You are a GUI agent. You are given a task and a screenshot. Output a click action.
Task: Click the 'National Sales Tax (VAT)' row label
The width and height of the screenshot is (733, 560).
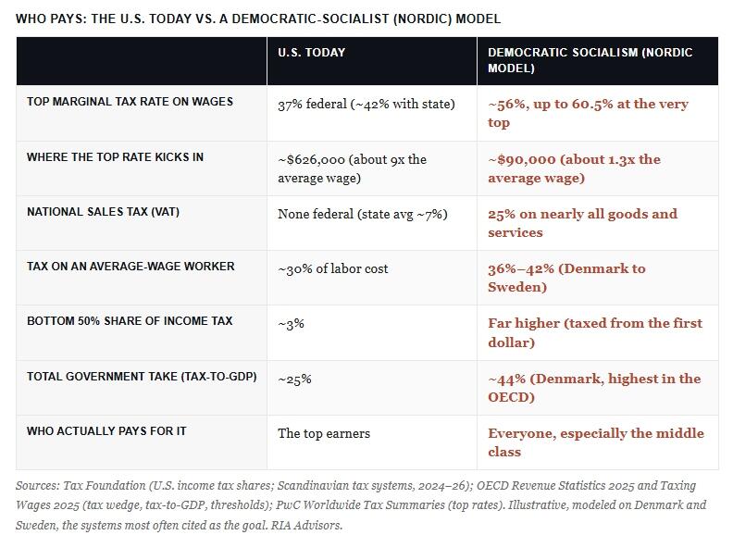click(x=103, y=212)
